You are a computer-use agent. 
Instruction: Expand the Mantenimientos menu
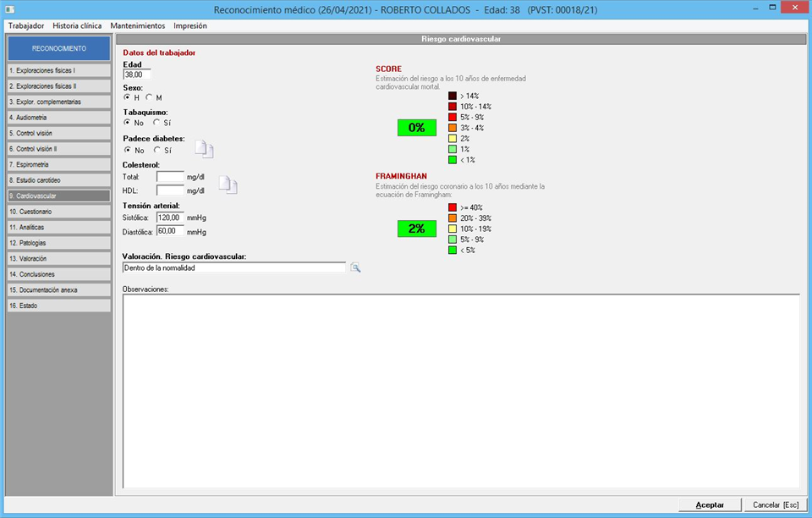137,25
